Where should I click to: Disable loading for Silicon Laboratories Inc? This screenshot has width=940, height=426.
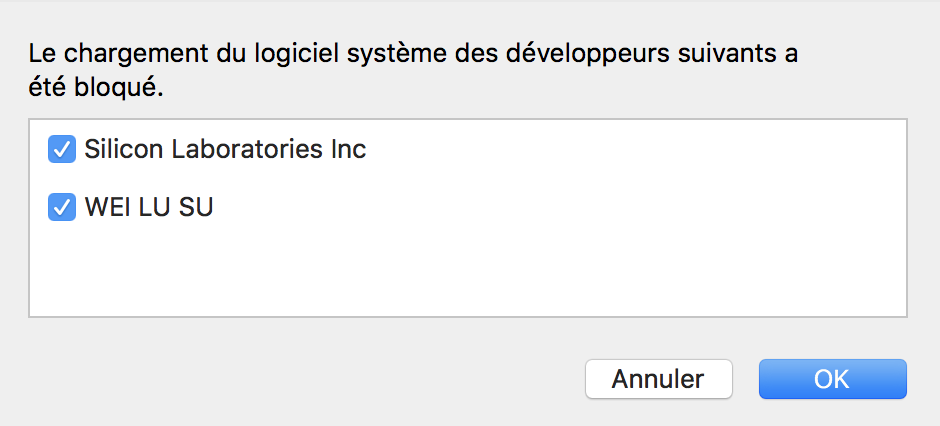(x=62, y=150)
